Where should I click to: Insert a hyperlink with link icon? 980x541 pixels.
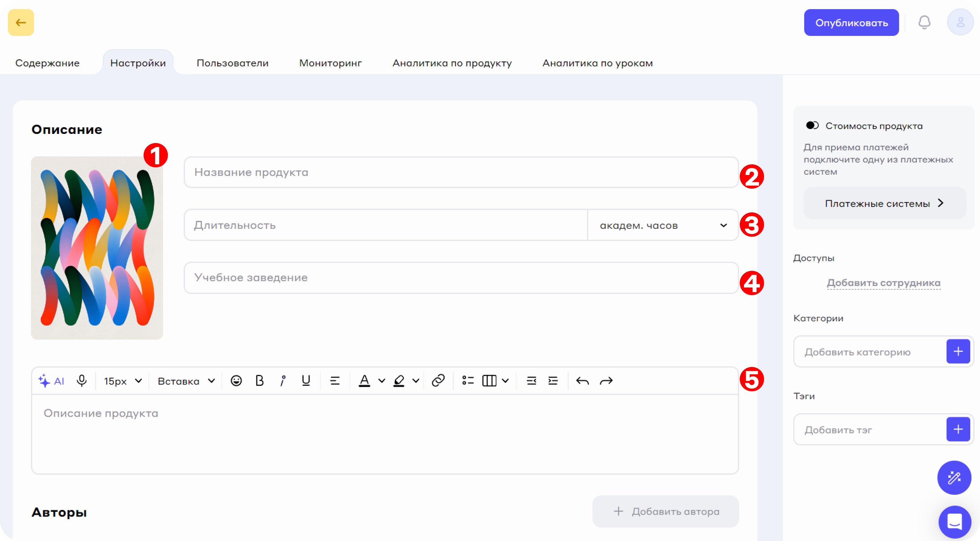click(438, 380)
